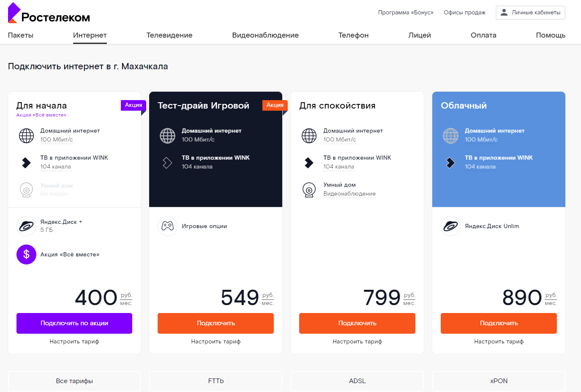Click Подключить по акции button

[x=74, y=323]
